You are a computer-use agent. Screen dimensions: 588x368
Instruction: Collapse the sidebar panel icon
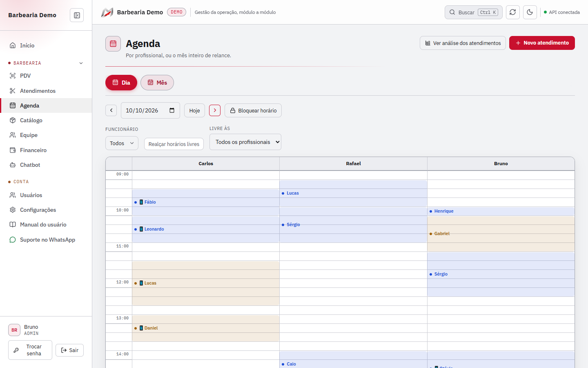coord(77,15)
